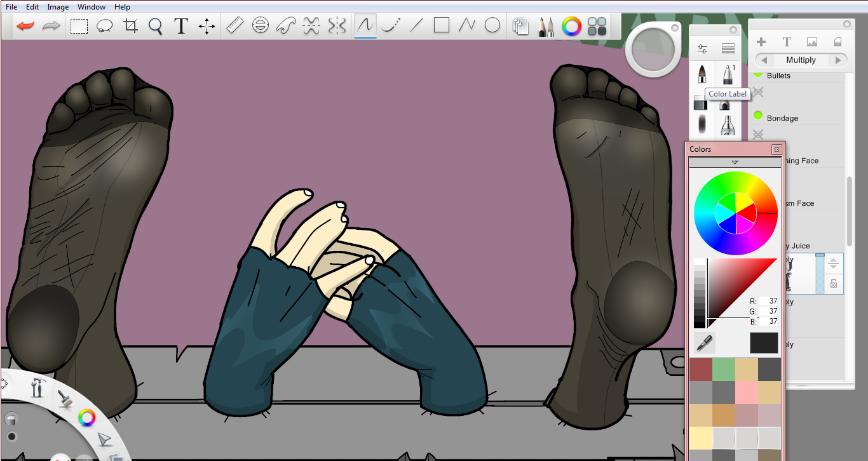The height and width of the screenshot is (461, 868).
Task: Choose the Lasso selection tool
Action: tap(104, 26)
